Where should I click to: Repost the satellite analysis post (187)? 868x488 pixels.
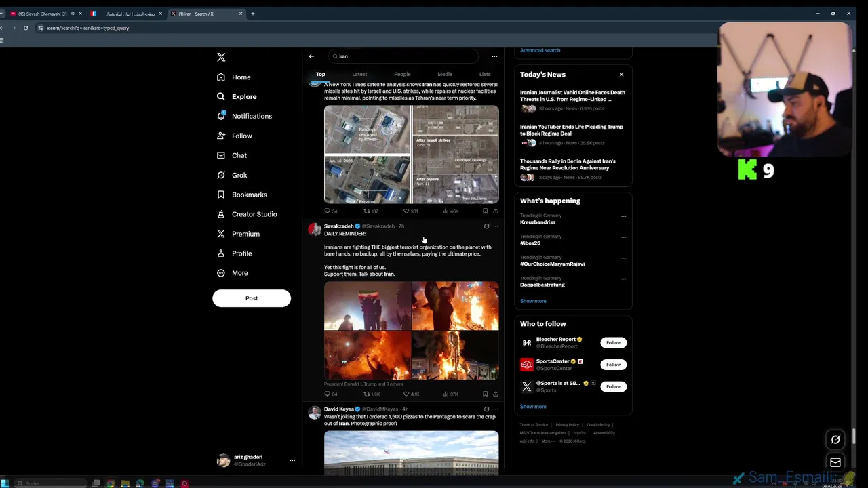(x=371, y=211)
